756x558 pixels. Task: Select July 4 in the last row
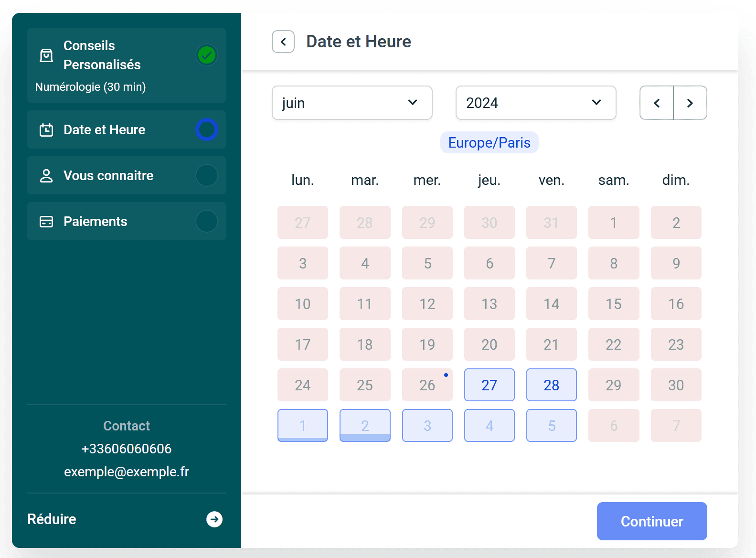[x=490, y=425]
